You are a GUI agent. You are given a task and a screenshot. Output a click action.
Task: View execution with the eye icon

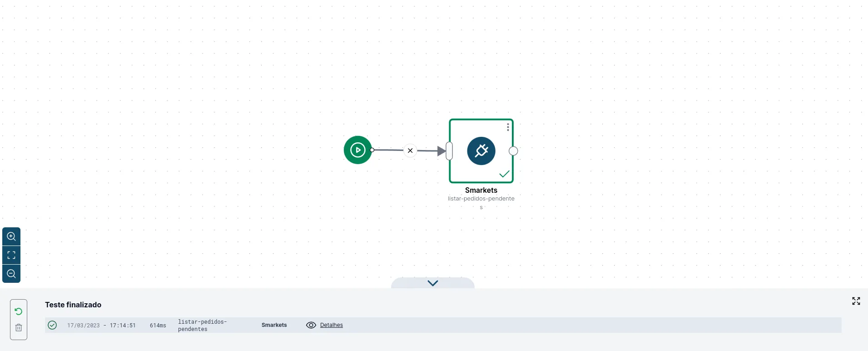coord(311,325)
